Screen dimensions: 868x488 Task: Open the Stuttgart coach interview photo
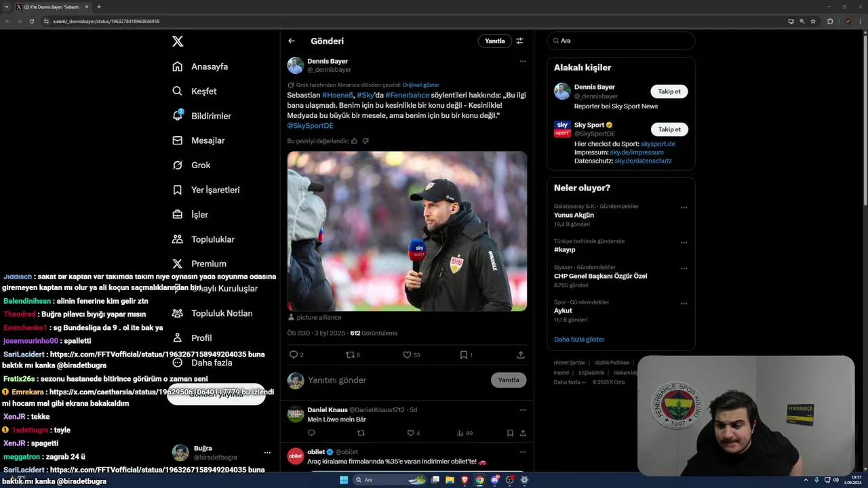pos(407,231)
